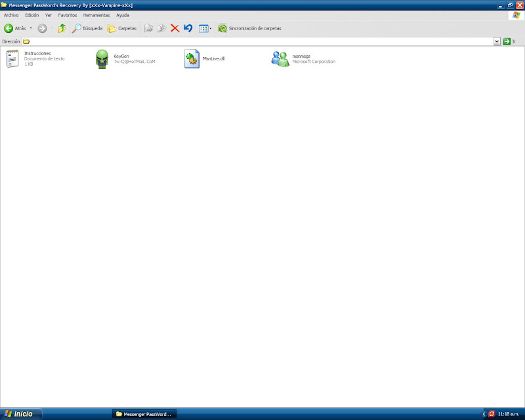Screen dimensions: 525x420
Task: Click the MsnLive.dll file name
Action: pos(214,58)
